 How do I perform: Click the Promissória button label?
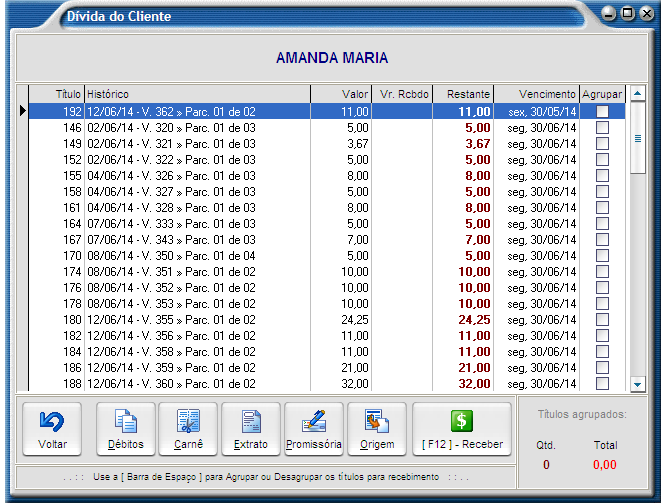pyautogui.click(x=314, y=444)
